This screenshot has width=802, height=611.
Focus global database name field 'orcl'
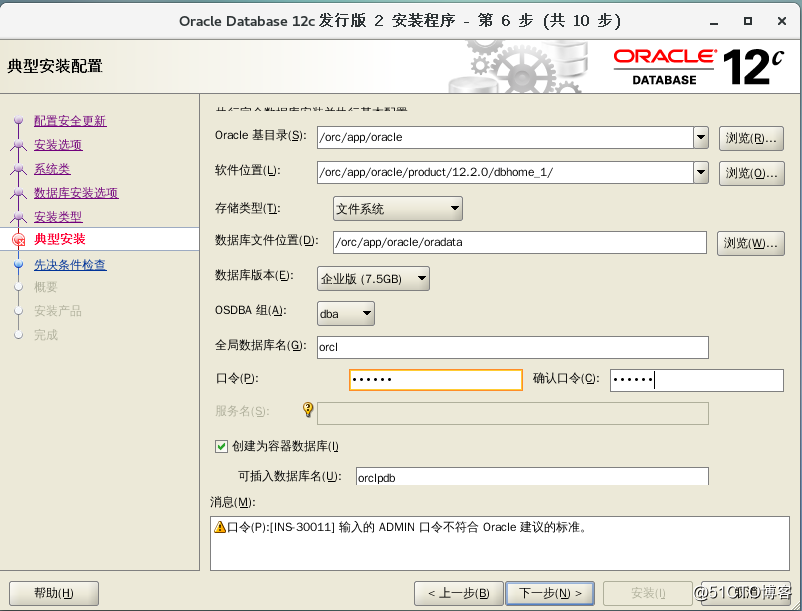click(513, 347)
